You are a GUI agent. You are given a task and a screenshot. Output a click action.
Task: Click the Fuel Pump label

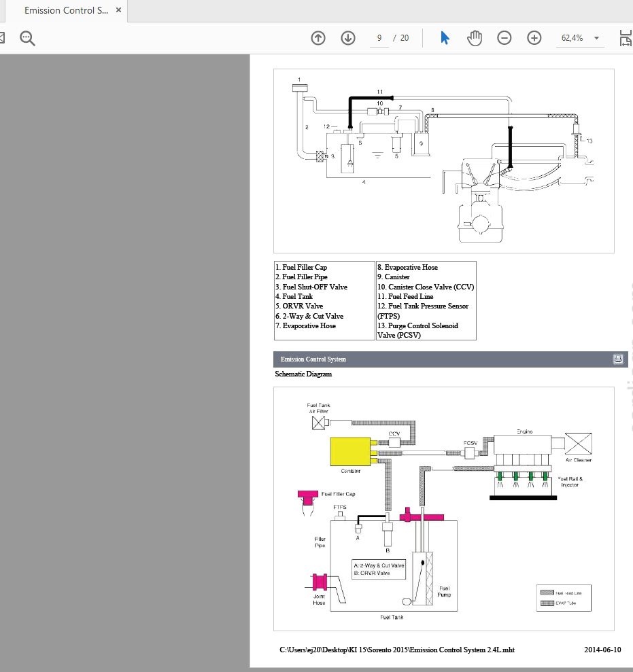pyautogui.click(x=444, y=591)
